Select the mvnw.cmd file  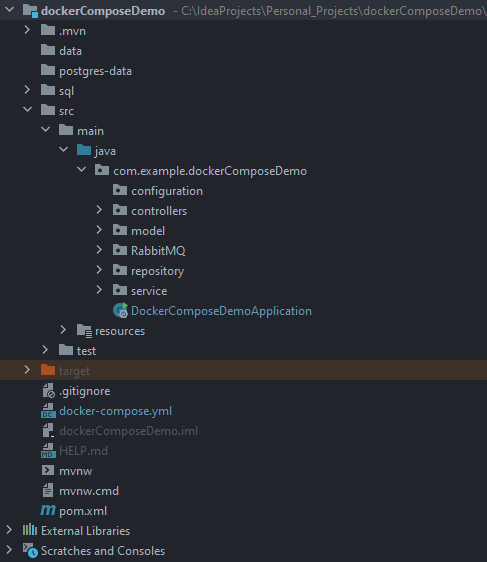pyautogui.click(x=89, y=491)
